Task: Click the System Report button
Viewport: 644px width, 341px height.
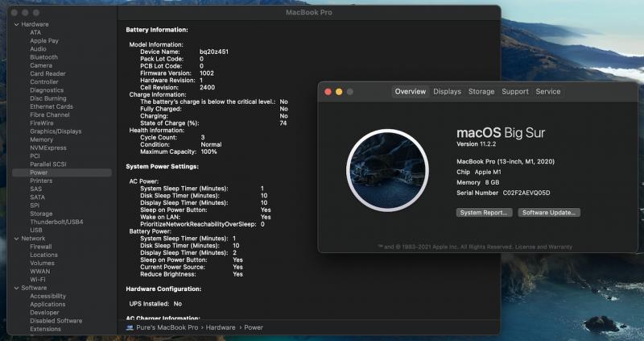Action: pos(483,213)
